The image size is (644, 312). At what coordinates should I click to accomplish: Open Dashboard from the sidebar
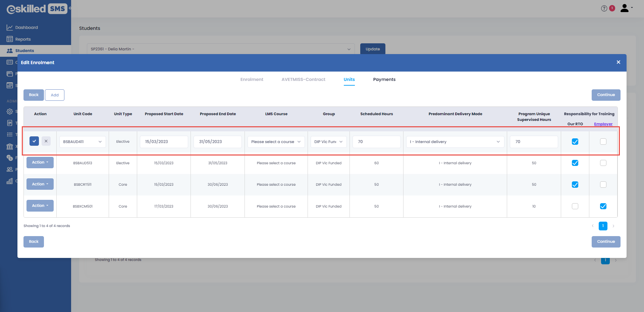coord(26,28)
